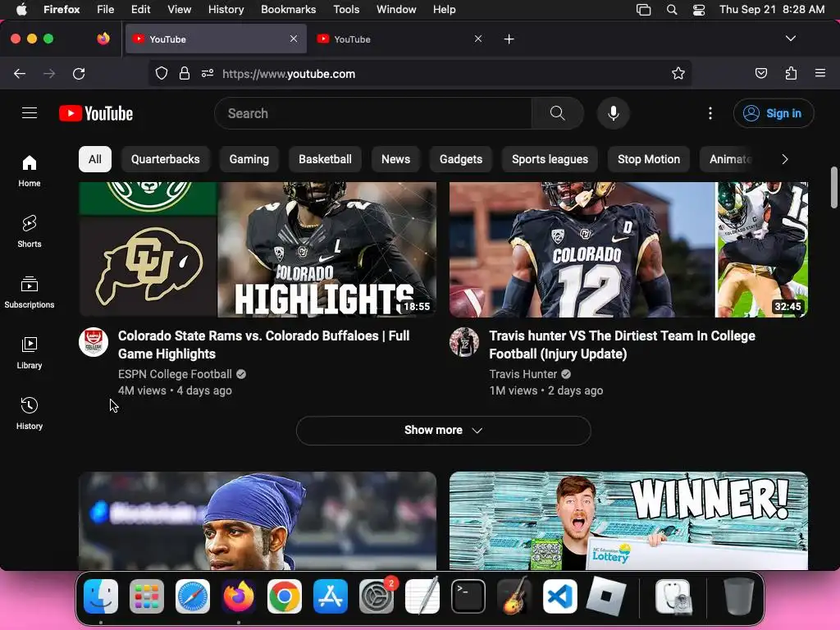Select the Gadgets filter chip

click(461, 159)
